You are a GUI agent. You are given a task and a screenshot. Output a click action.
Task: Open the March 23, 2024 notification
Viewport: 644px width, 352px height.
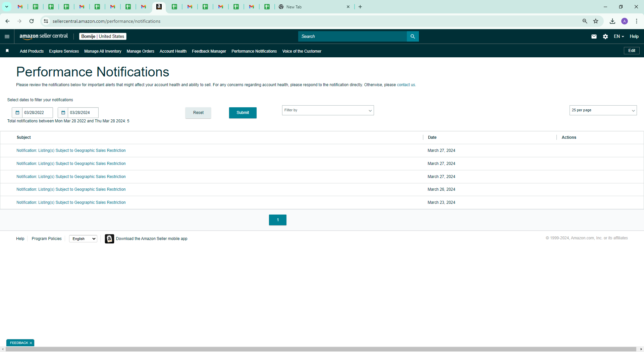tap(71, 202)
